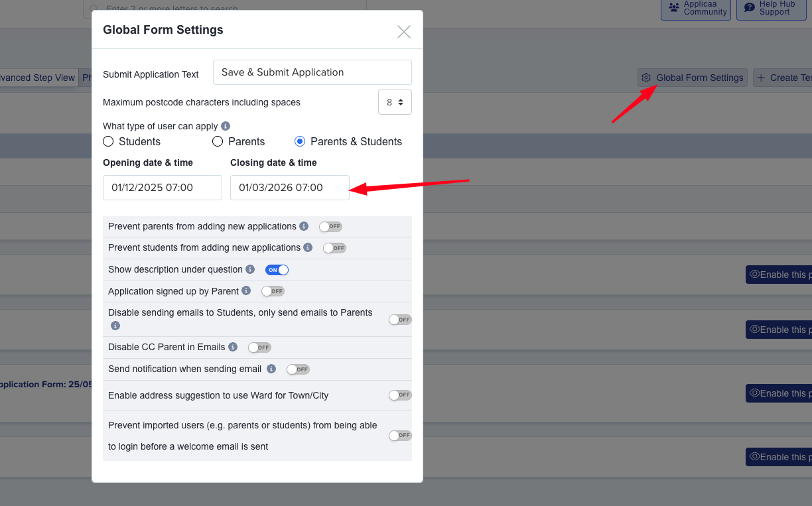Select the Parents radio option
812x506 pixels.
pyautogui.click(x=218, y=141)
